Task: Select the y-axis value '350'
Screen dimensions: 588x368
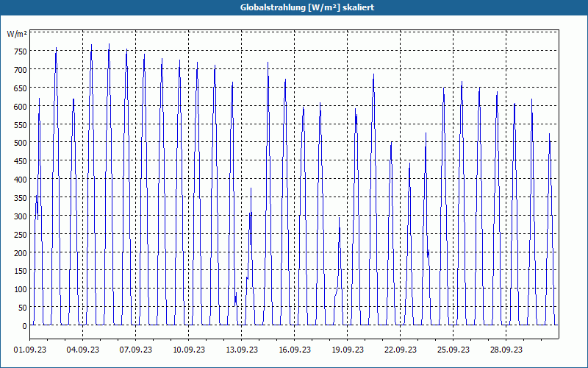Action: pos(21,198)
